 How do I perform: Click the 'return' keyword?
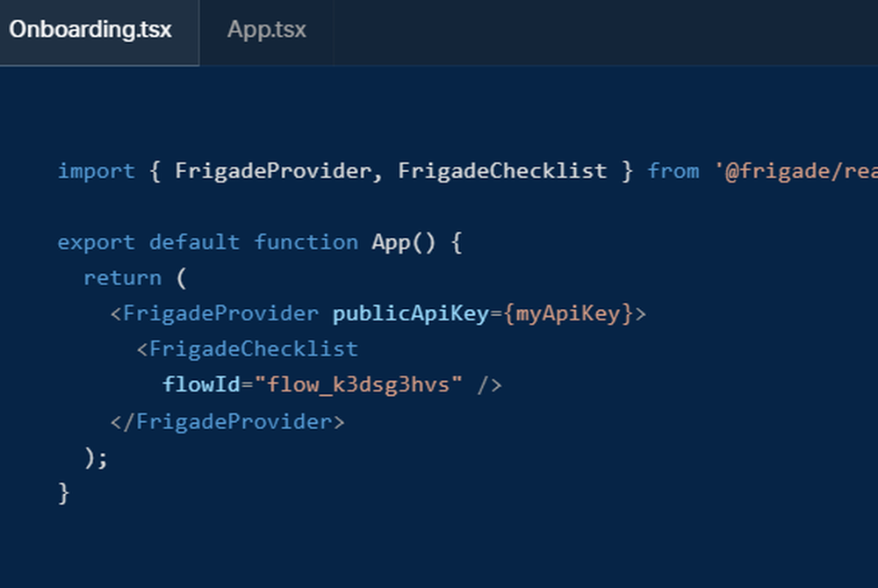point(123,278)
